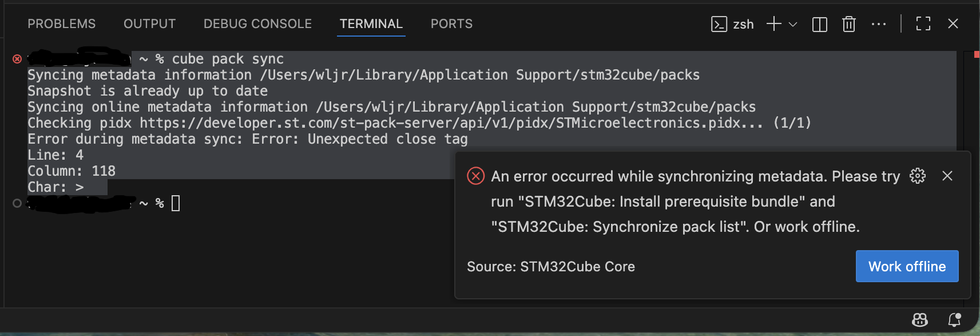The height and width of the screenshot is (336, 980).
Task: Split the terminal panel
Action: pos(819,24)
